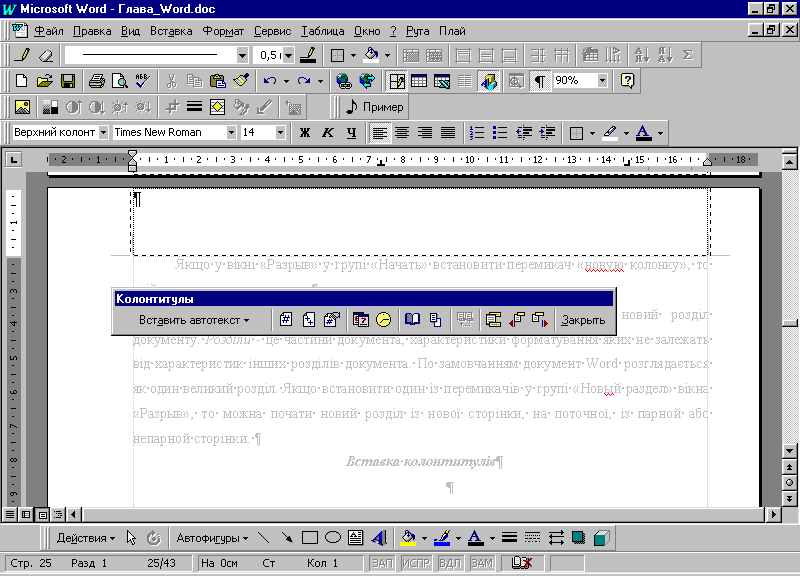Insert page number in the header

click(286, 320)
